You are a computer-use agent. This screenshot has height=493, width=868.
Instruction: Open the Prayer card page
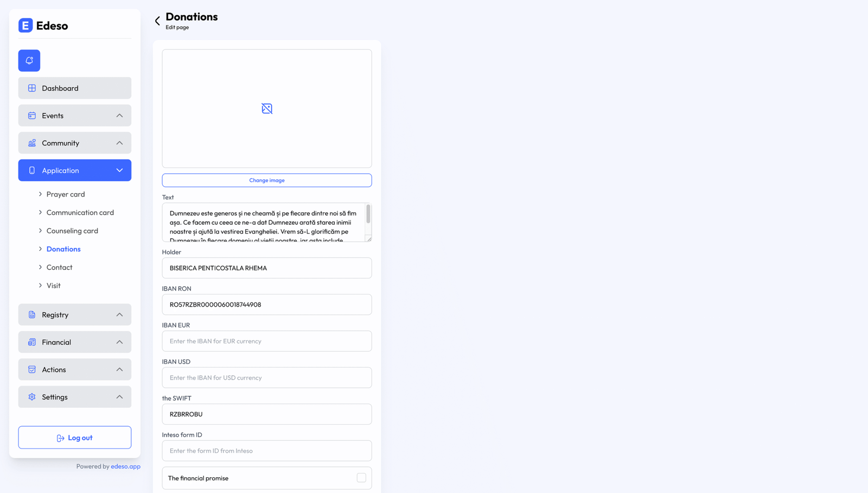point(66,194)
